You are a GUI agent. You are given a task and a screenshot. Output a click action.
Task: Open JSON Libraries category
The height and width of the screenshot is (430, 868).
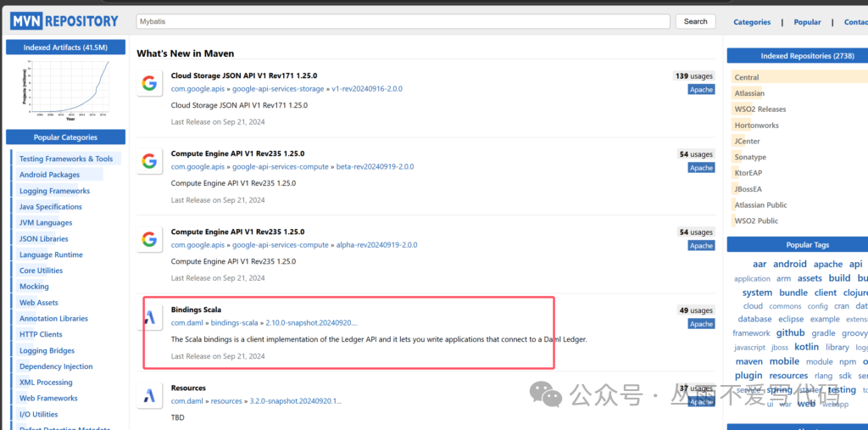coord(44,239)
